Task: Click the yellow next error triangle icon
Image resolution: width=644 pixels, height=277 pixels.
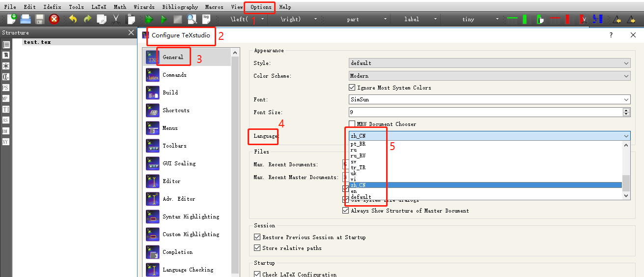Action: pyautogui.click(x=631, y=19)
